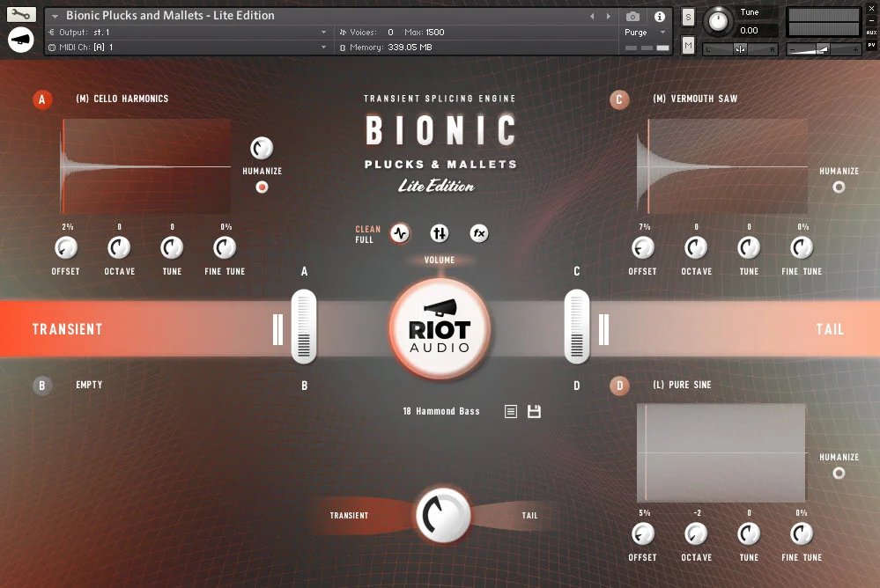Click the Memory 339.05 MB readout

pos(390,48)
